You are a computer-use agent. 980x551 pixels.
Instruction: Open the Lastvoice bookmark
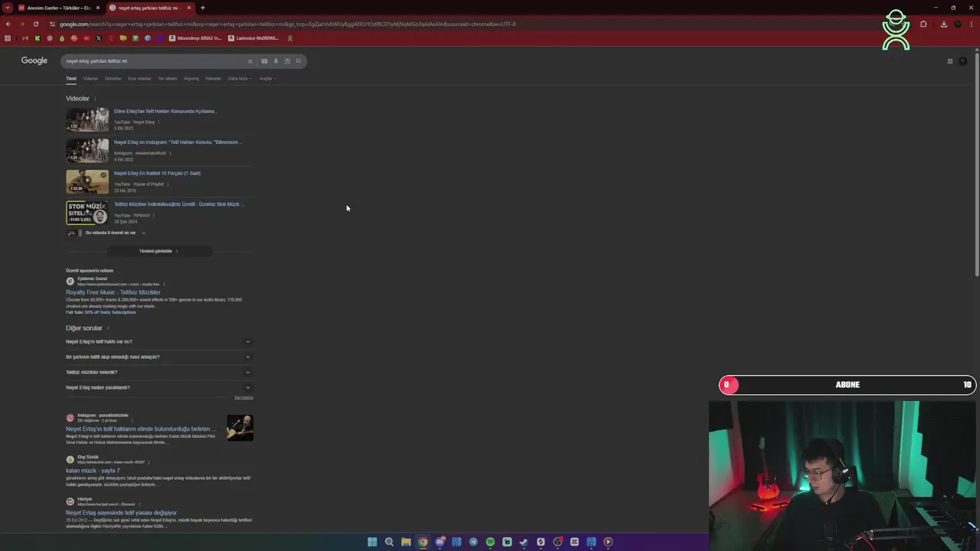pos(253,37)
